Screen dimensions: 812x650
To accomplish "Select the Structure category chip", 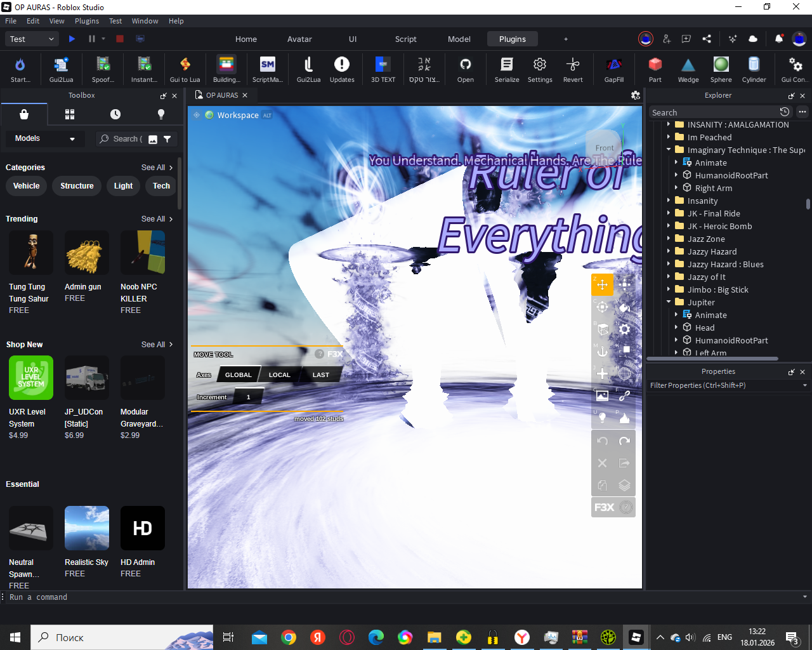I will pos(77,186).
